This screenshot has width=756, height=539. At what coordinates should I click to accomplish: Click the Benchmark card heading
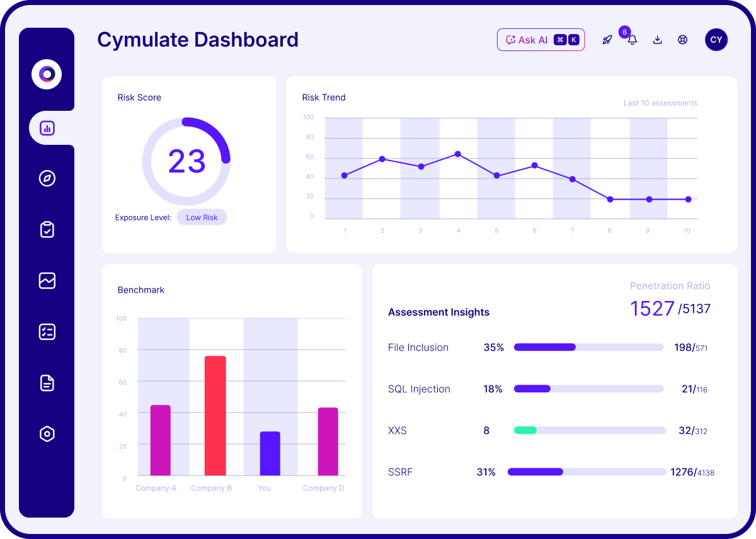coord(141,290)
